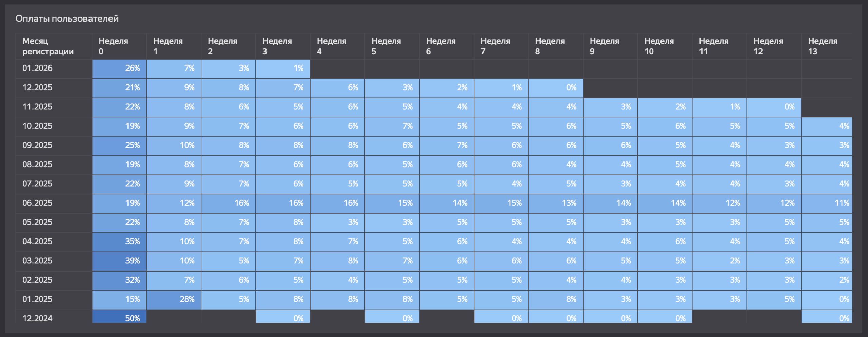Select the 35% cell for 04.2025
The image size is (868, 337).
pyautogui.click(x=119, y=242)
